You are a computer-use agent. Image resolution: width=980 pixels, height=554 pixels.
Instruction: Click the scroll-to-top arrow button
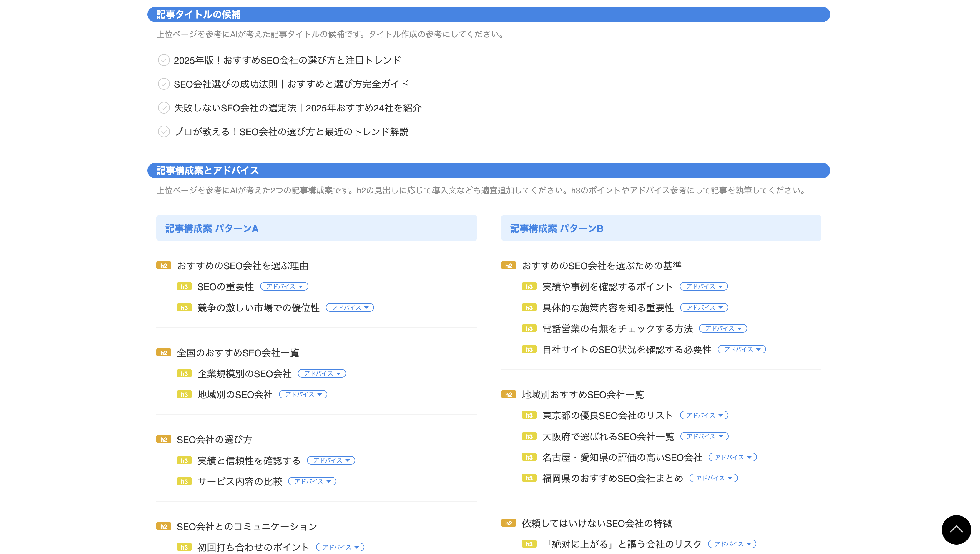[956, 529]
